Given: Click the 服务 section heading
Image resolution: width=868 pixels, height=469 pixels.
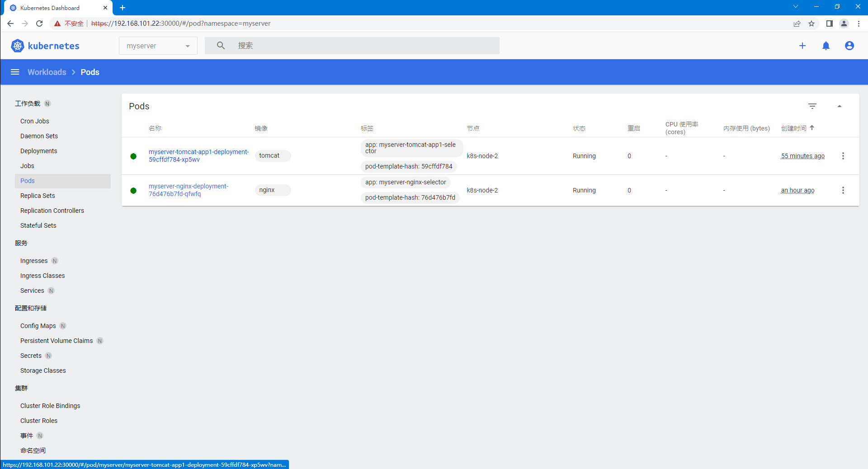Looking at the screenshot, I should pos(21,243).
